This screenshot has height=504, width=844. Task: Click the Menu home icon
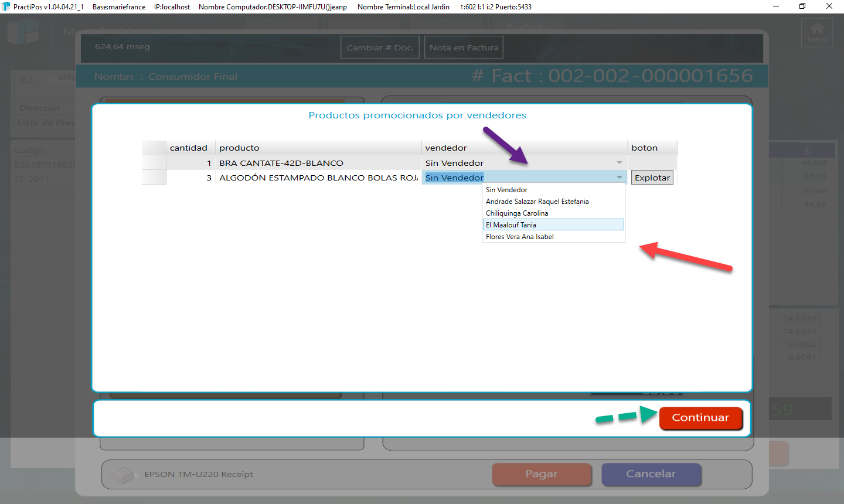817,32
